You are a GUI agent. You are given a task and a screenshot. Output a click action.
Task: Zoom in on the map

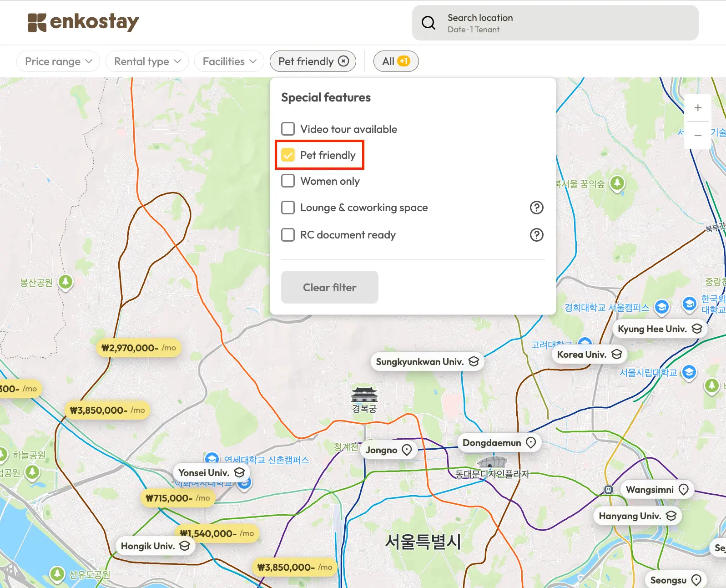tap(698, 108)
